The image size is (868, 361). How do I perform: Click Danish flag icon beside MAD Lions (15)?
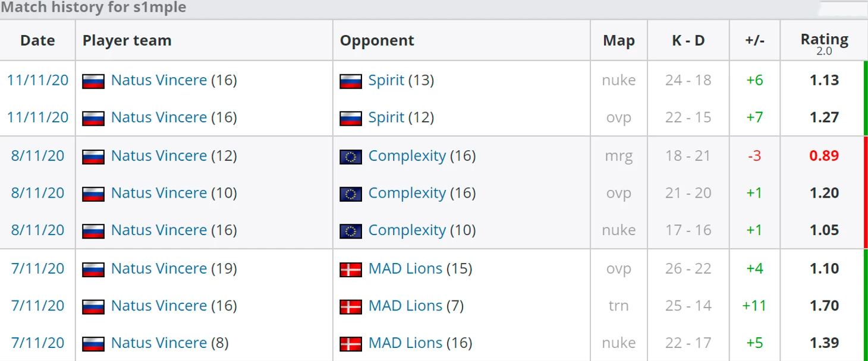click(350, 269)
